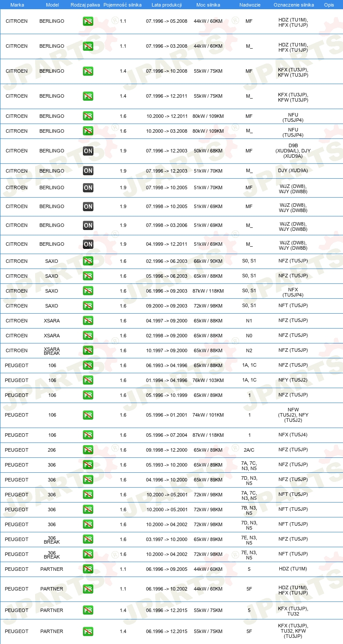Select the engine code "D9B (XUD9A/L), DJY (XUD9A)"
Viewport: 343px width, 644px height.
(x=293, y=151)
